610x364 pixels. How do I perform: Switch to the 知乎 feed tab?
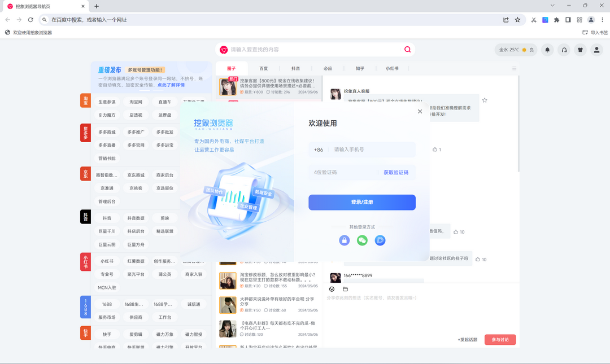[x=360, y=68]
